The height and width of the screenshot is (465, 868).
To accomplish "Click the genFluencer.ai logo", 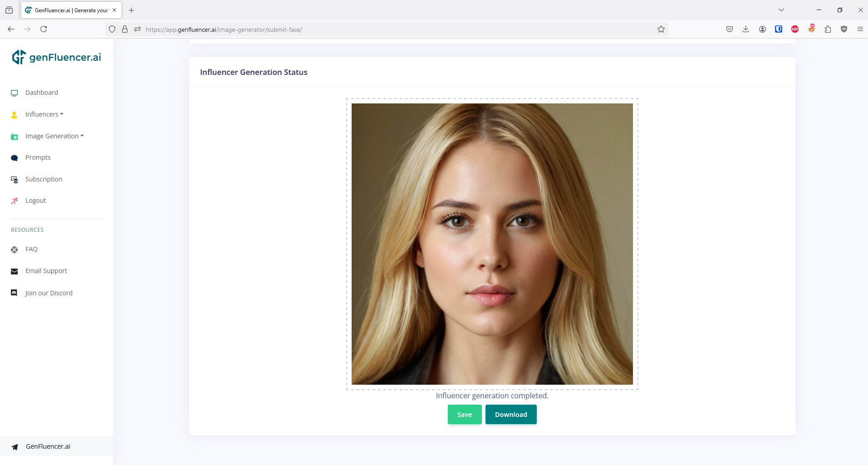I will tap(57, 57).
